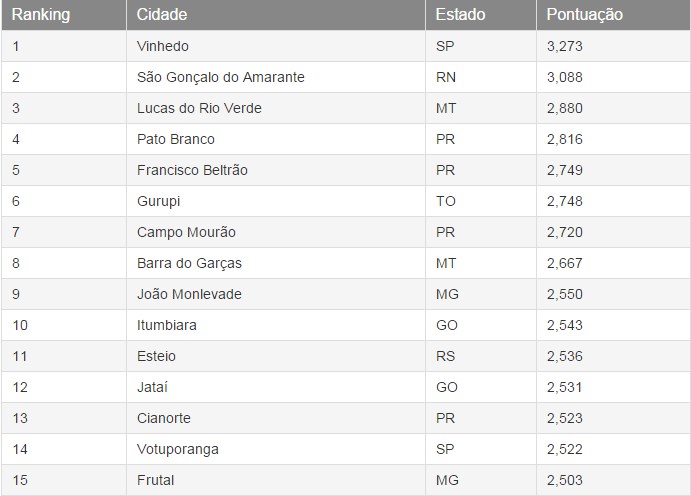Image resolution: width=691 pixels, height=496 pixels.
Task: Select São Gonçalo do Amarante cell
Action: click(276, 77)
